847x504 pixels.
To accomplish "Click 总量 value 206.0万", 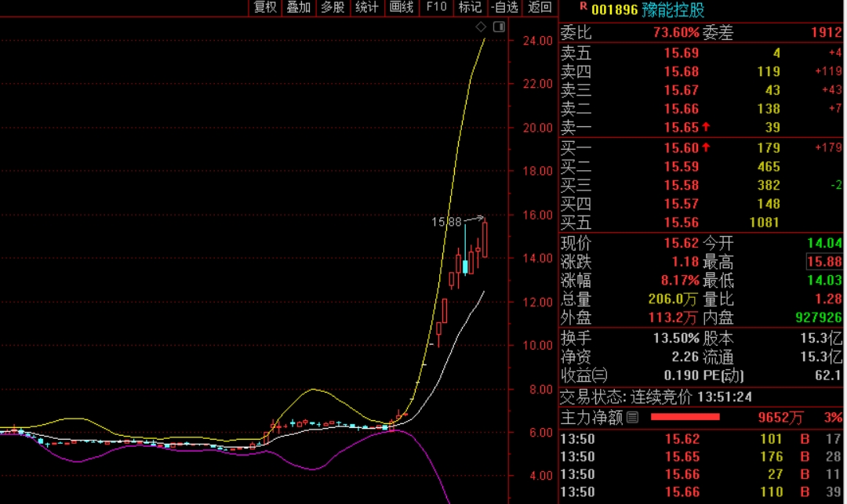I will (673, 299).
